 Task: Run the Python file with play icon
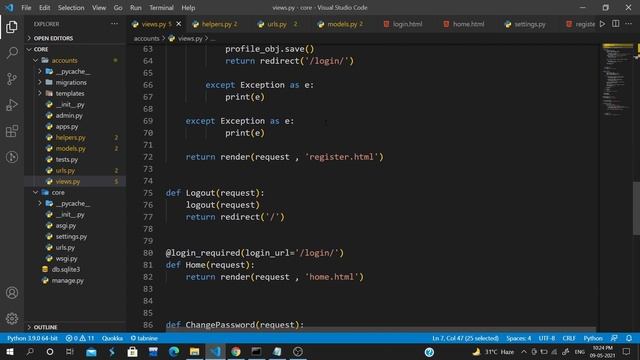[602, 24]
